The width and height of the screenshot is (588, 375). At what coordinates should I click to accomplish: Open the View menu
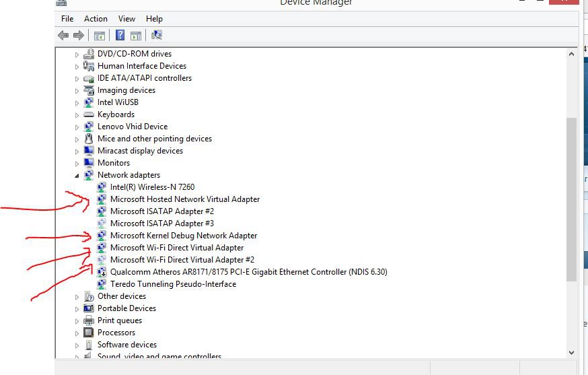[126, 19]
